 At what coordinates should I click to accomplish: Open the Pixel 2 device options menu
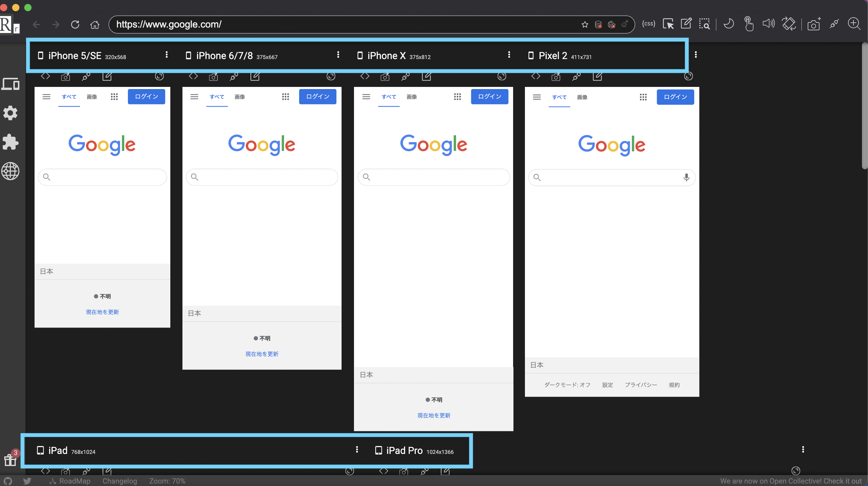pyautogui.click(x=696, y=55)
